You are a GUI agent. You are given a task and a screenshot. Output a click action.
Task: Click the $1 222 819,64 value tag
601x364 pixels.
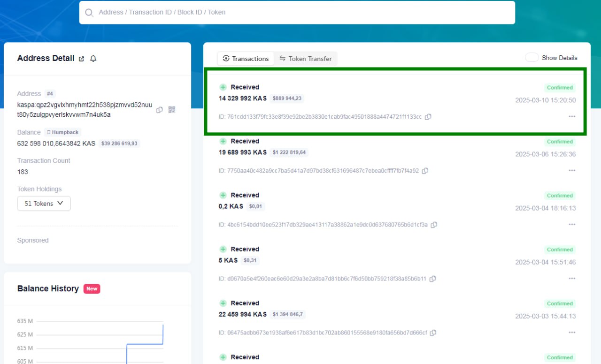[x=289, y=152]
